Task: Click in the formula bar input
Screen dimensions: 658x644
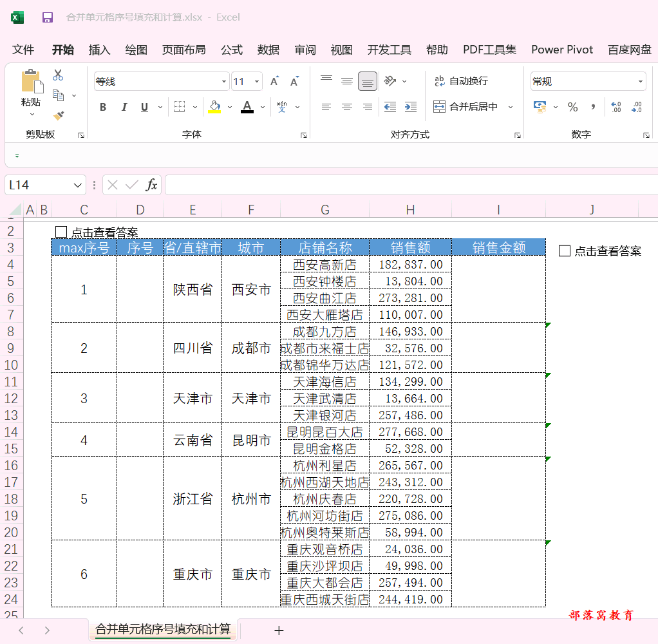Action: pyautogui.click(x=411, y=185)
